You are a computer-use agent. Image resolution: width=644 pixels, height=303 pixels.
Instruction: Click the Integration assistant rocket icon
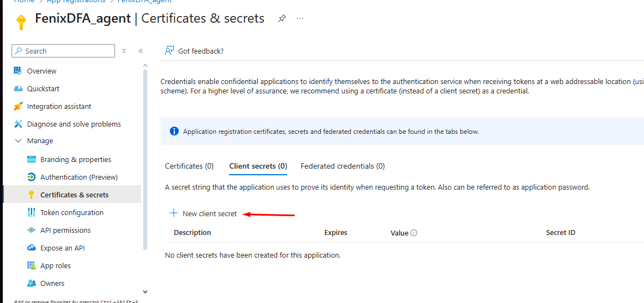(x=18, y=106)
